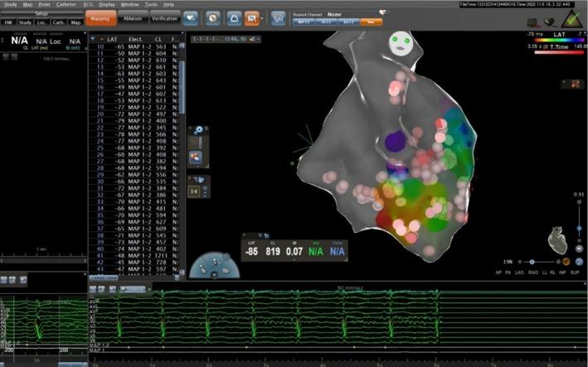Image resolution: width=588 pixels, height=367 pixels.
Task: Click the catheter tool icon in side palette
Action: click(197, 157)
